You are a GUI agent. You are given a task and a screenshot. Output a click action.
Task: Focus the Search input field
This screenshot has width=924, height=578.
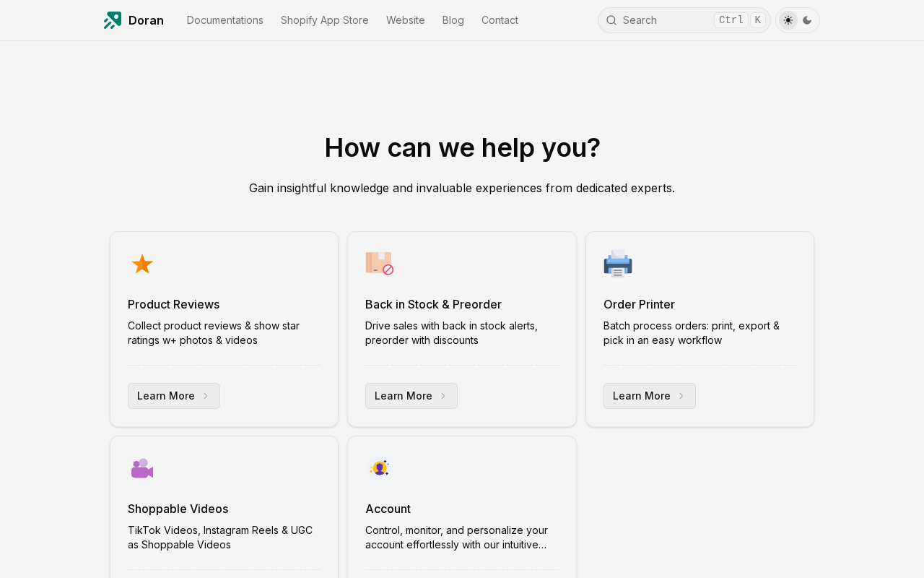point(664,20)
